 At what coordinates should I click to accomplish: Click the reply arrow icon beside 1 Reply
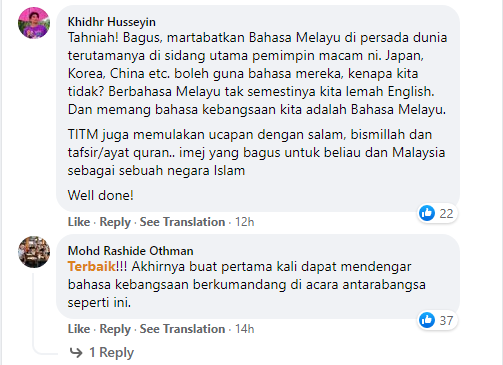pos(76,352)
